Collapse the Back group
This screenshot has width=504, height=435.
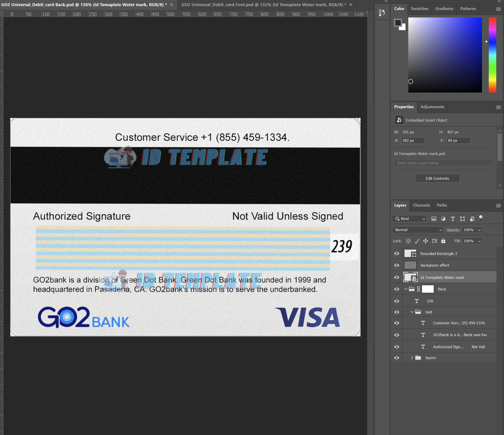point(406,289)
